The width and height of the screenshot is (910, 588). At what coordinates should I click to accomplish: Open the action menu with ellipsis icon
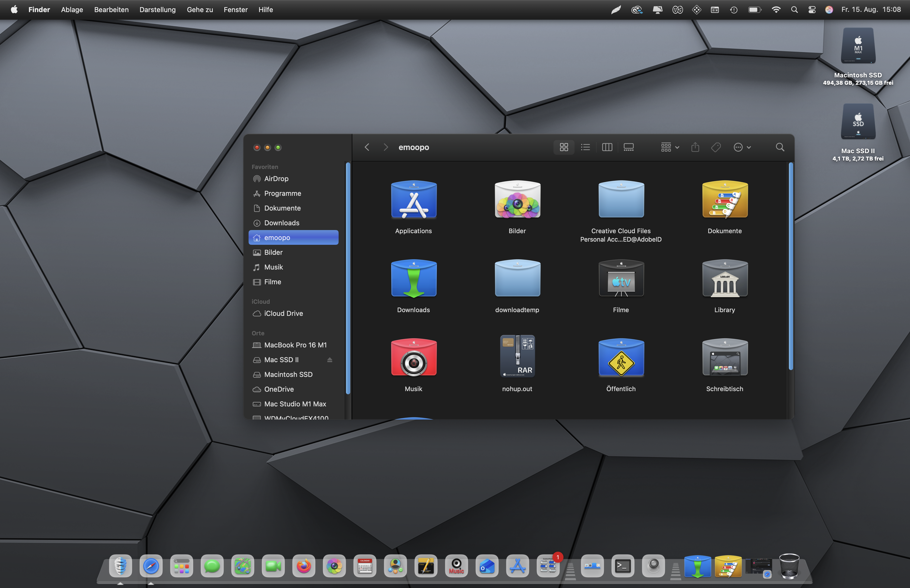[742, 147]
